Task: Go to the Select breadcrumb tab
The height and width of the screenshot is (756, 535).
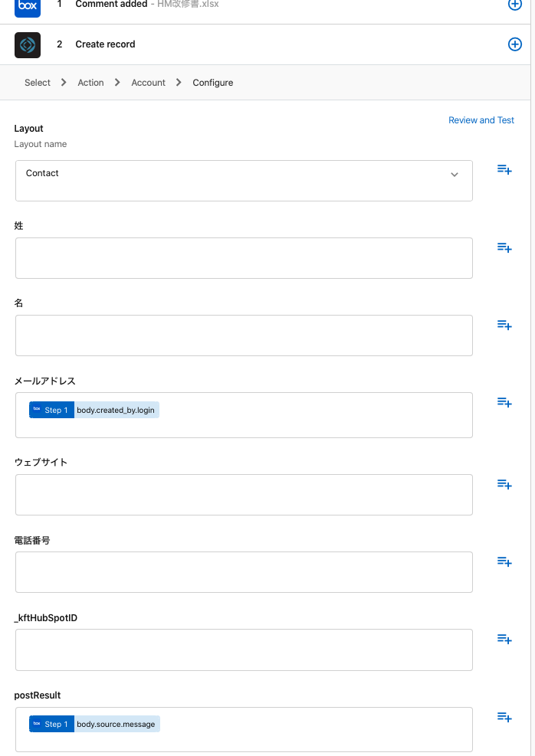Action: [x=38, y=83]
